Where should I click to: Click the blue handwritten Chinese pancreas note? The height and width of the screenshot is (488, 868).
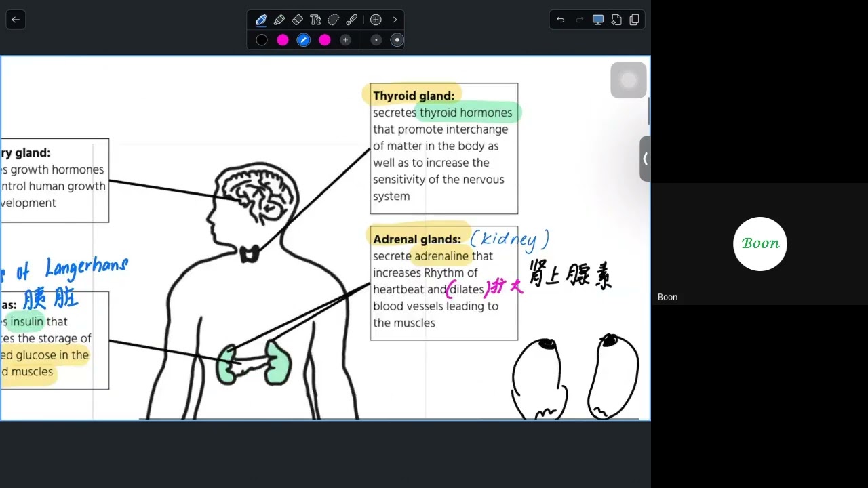(x=51, y=298)
